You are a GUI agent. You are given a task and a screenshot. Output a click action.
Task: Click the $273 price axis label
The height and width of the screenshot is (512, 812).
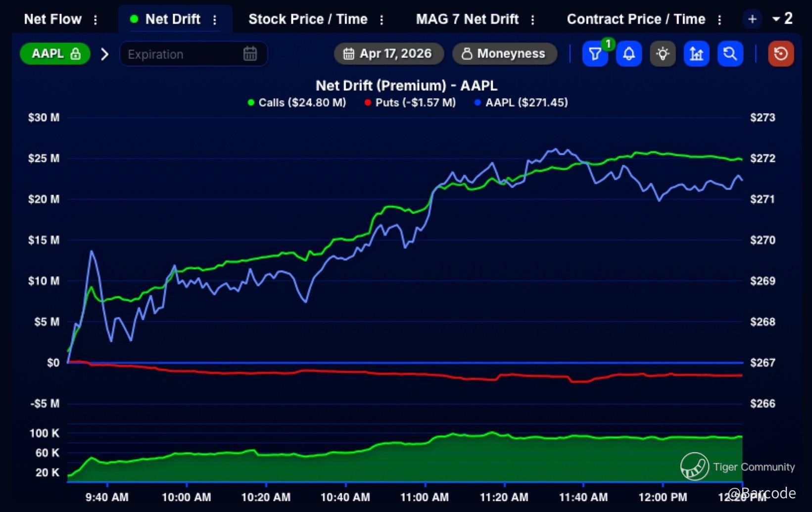[x=763, y=118]
